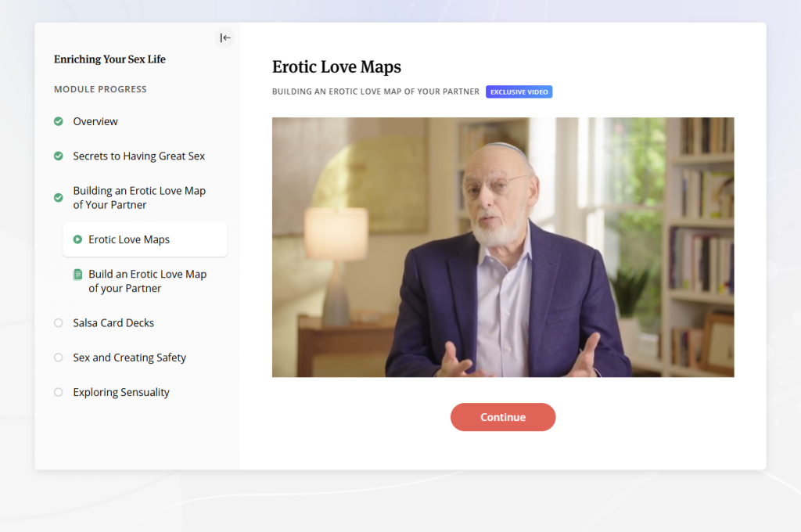
Task: Click the checkmark next to Secrets to Having Great Sex
Action: (58, 156)
